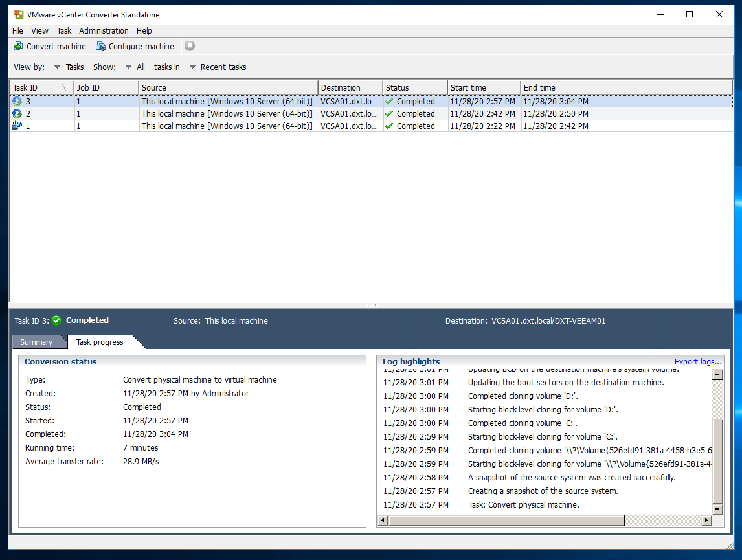Click the log entry 'Updating the boot sectors on the destination machine.'
742x560 pixels.
(566, 382)
